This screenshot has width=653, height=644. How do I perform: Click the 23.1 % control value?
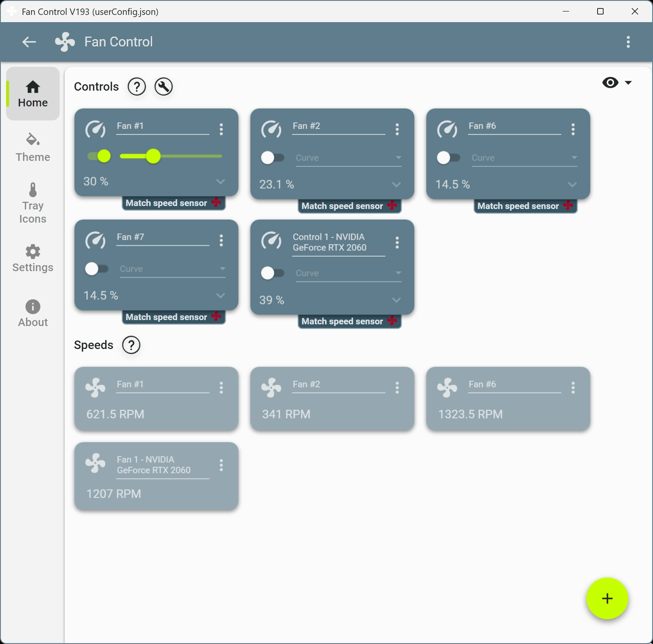pos(276,185)
